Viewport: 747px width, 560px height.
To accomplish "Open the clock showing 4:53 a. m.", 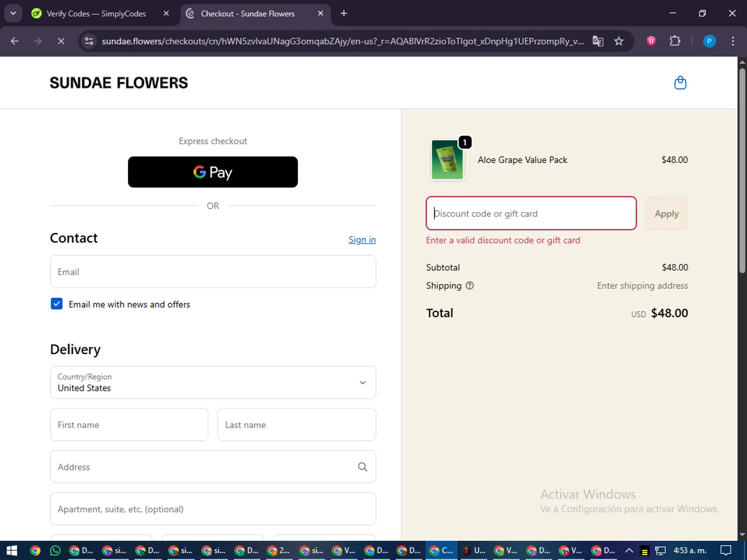I will pyautogui.click(x=690, y=551).
